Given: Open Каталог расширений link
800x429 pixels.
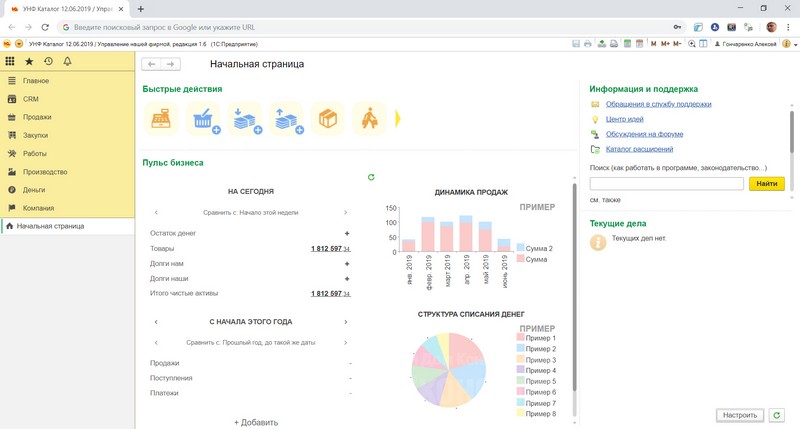Looking at the screenshot, I should [639, 149].
